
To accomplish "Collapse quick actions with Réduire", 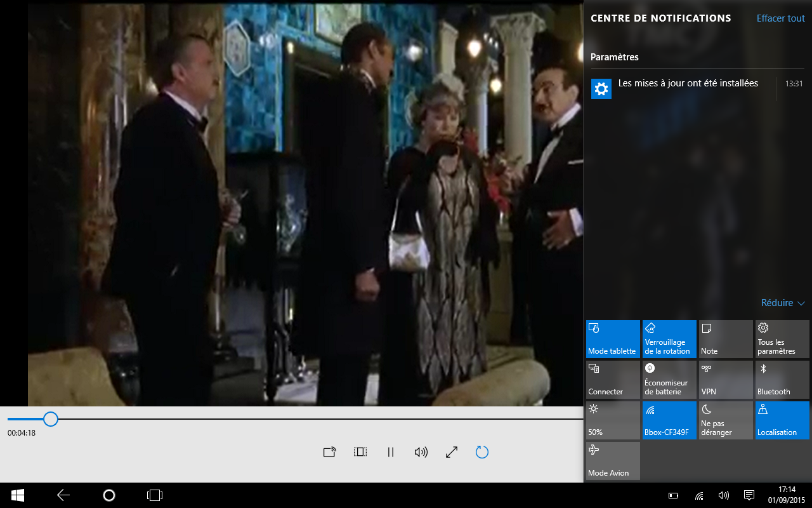I will pyautogui.click(x=783, y=303).
